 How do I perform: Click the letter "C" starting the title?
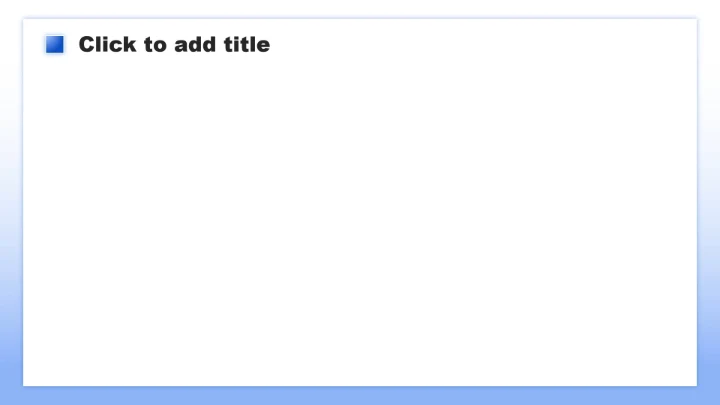86,44
